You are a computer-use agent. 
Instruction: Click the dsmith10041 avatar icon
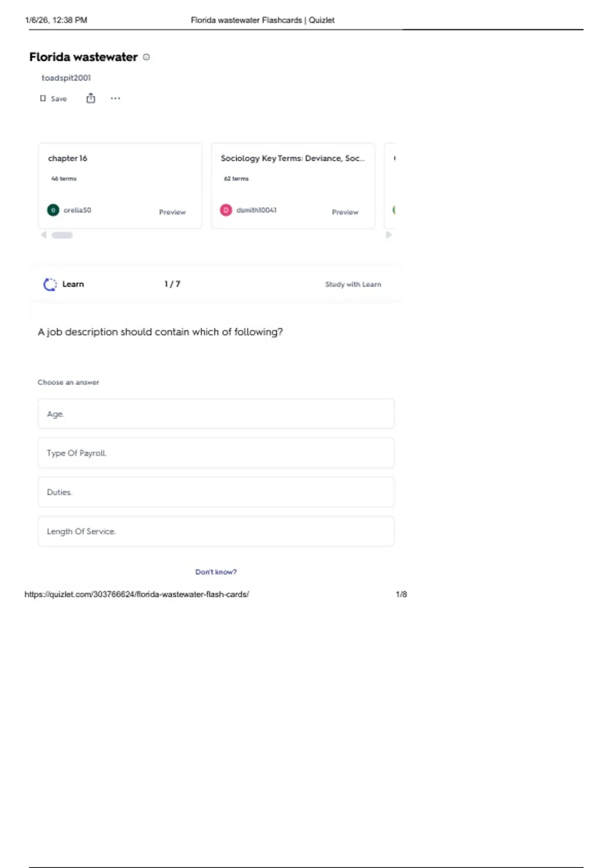(226, 210)
